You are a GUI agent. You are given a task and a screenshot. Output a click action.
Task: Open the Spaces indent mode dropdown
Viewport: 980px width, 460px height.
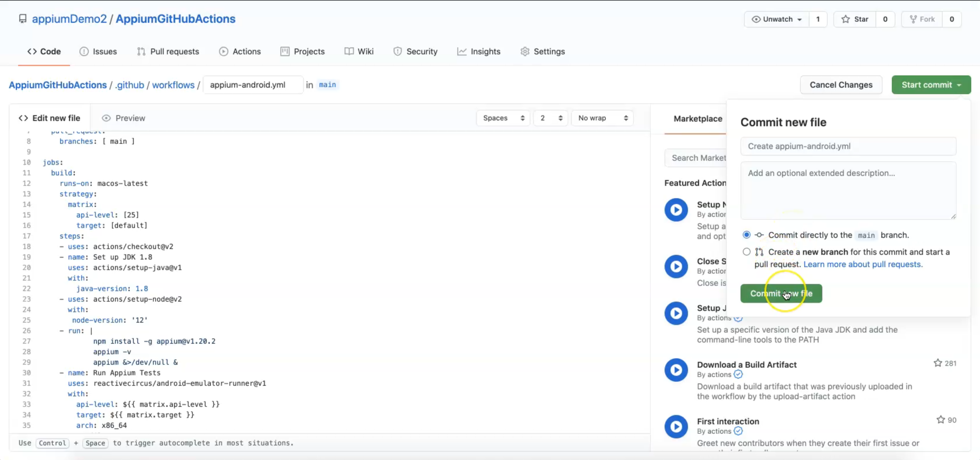tap(503, 118)
